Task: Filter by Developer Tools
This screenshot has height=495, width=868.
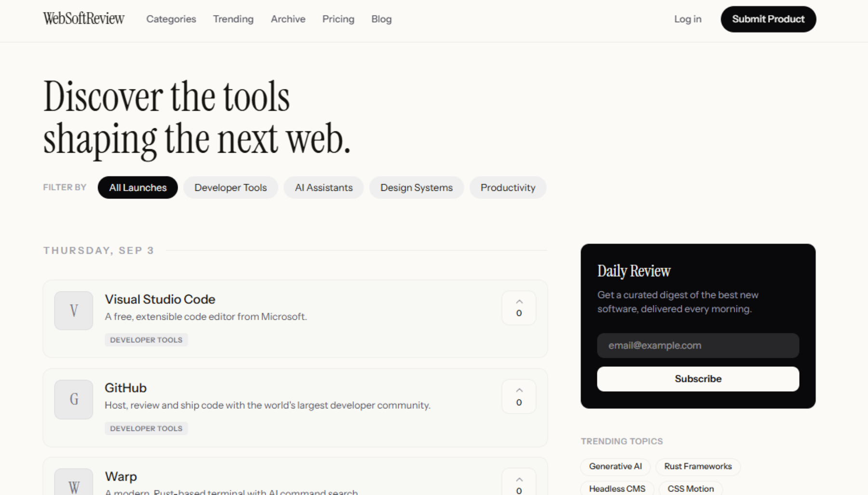Action: 231,187
